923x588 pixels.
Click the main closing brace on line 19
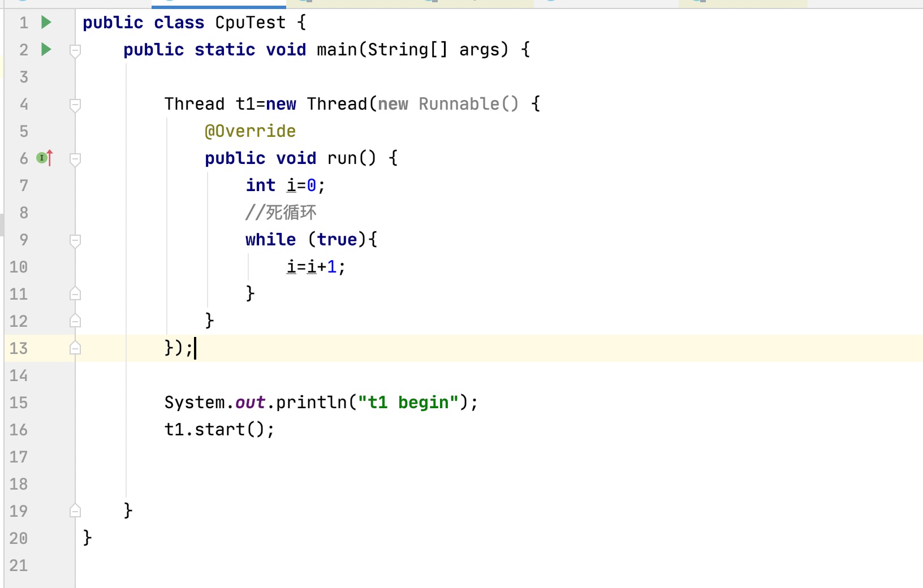(x=128, y=511)
